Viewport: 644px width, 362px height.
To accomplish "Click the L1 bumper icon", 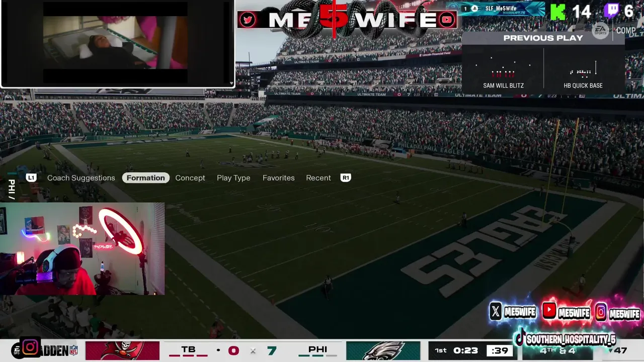I will (x=31, y=178).
